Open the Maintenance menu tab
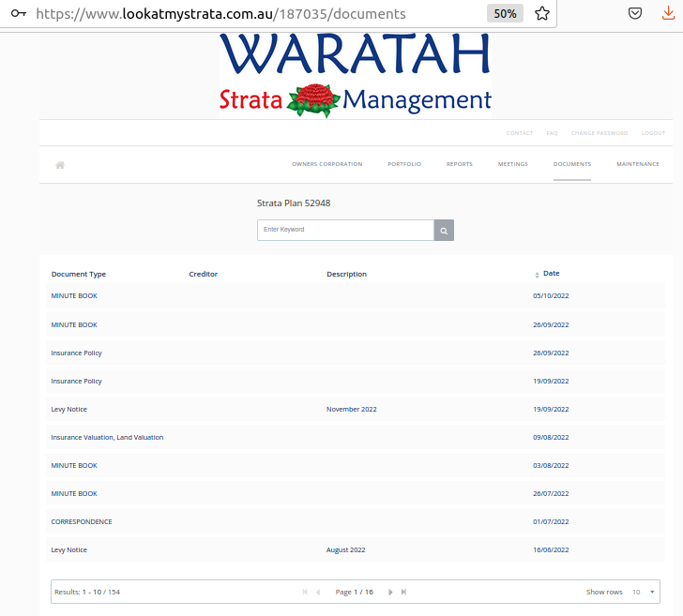This screenshot has height=616, width=683. pyautogui.click(x=637, y=164)
